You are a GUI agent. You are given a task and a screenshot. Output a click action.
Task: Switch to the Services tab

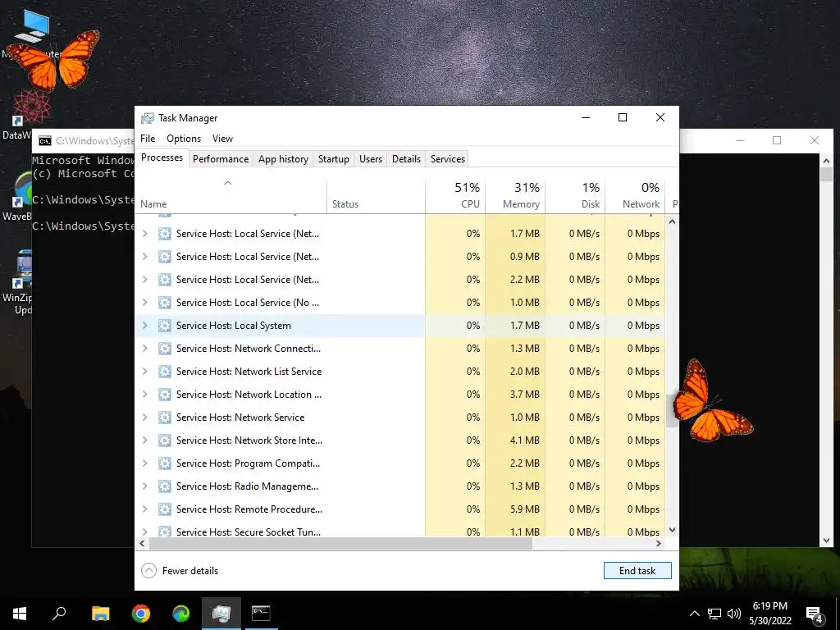[448, 159]
